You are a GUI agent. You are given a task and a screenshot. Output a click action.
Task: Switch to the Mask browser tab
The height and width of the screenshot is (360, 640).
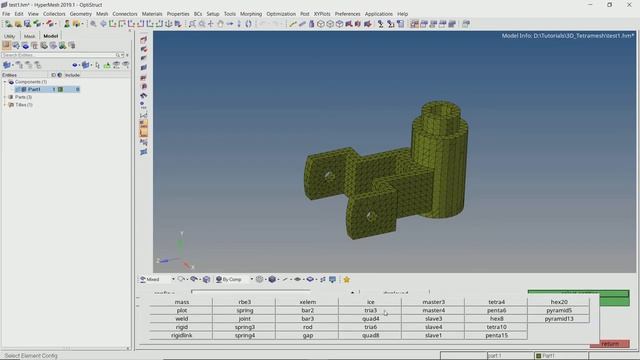pyautogui.click(x=29, y=36)
